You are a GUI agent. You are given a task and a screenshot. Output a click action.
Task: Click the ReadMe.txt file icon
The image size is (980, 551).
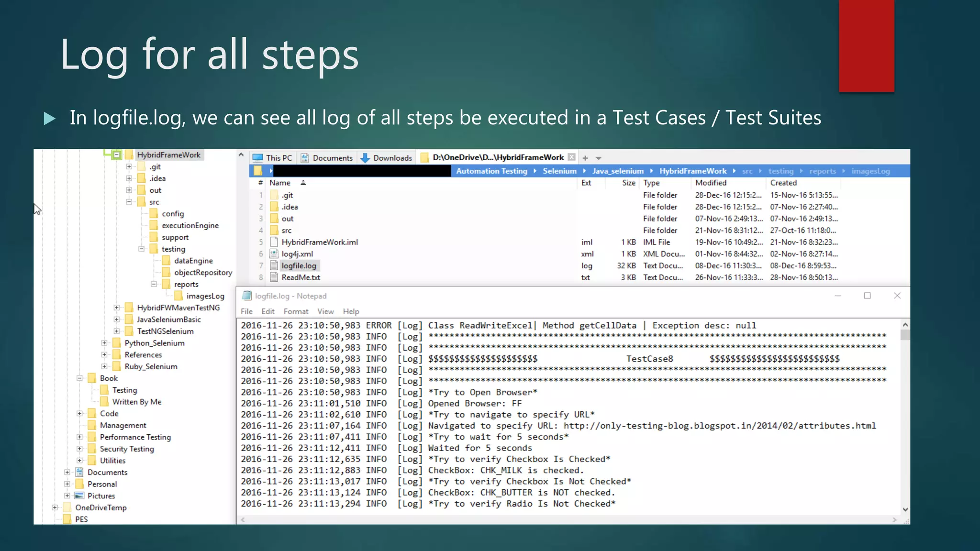(x=274, y=277)
